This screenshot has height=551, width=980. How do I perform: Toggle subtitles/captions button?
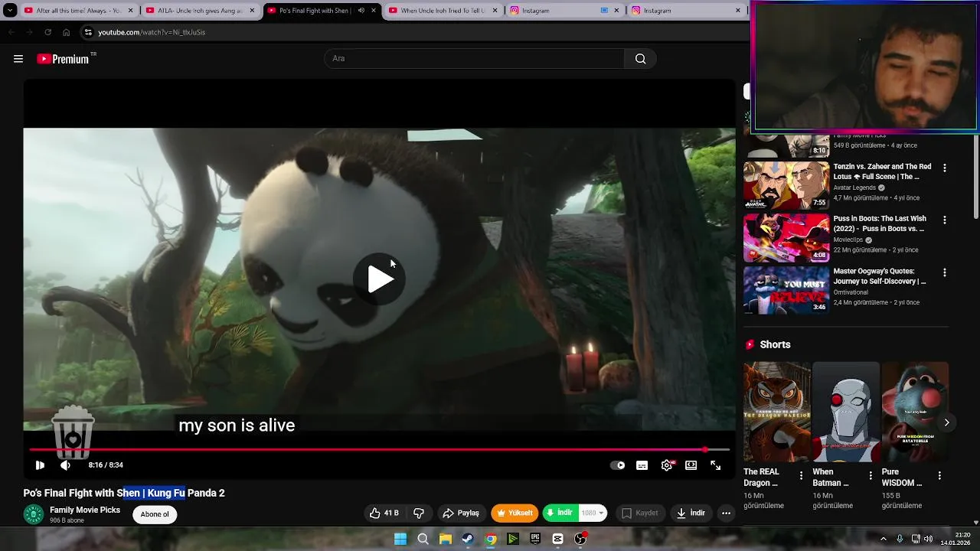click(x=642, y=465)
